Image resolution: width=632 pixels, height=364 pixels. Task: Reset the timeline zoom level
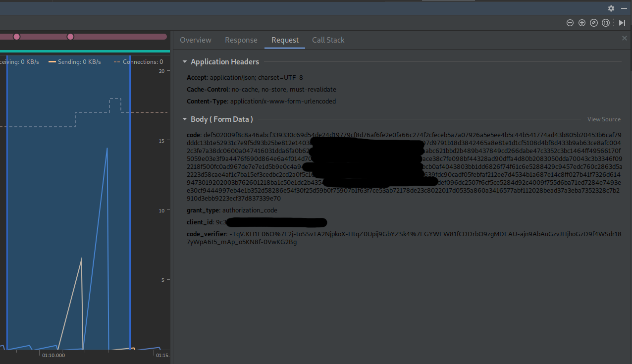(594, 23)
